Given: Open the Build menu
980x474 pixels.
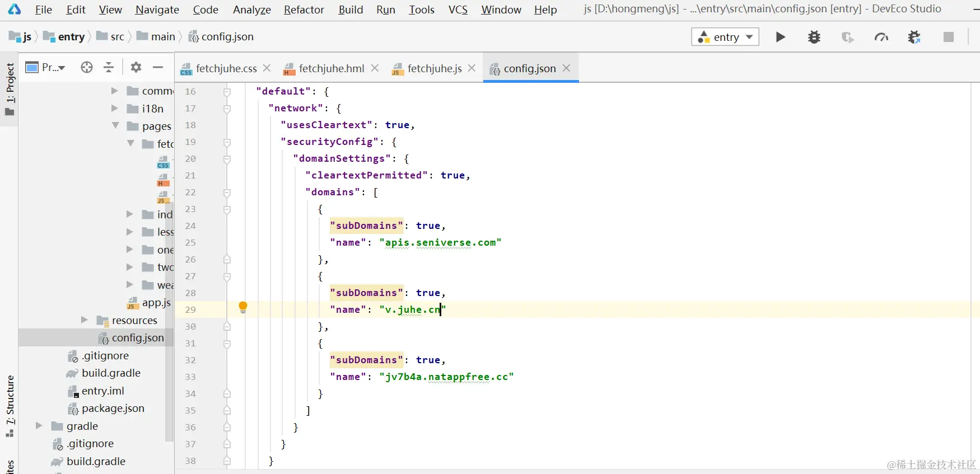Looking at the screenshot, I should [351, 10].
